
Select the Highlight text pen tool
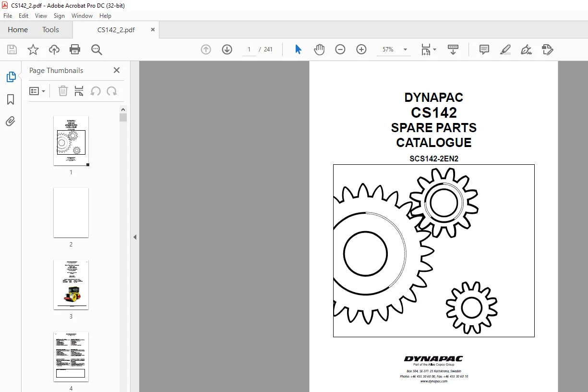[505, 49]
